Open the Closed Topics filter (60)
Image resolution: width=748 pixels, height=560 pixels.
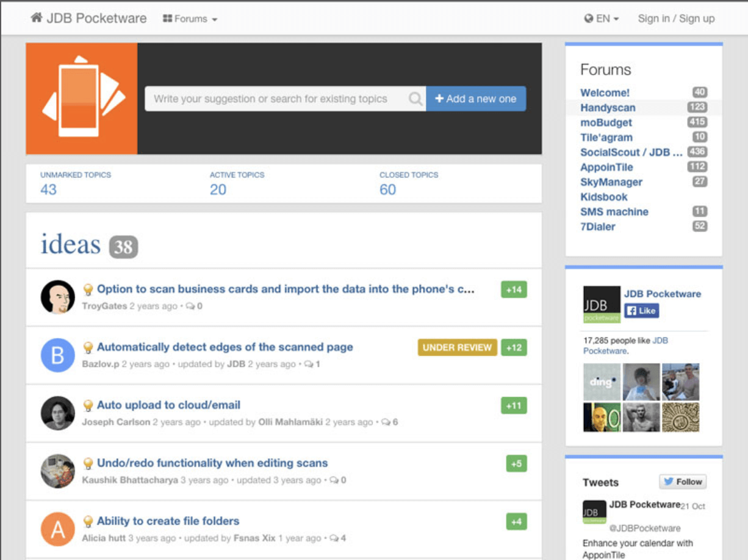(x=409, y=184)
